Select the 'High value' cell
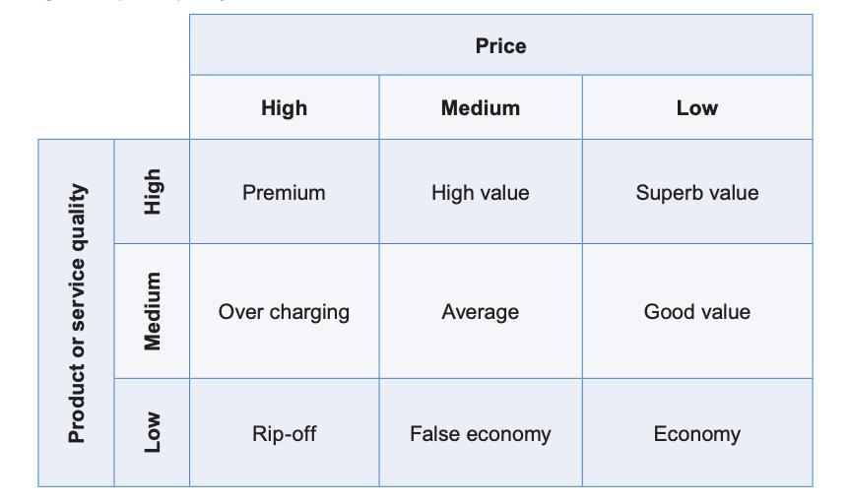Screen dimensions: 850x504 click(480, 192)
